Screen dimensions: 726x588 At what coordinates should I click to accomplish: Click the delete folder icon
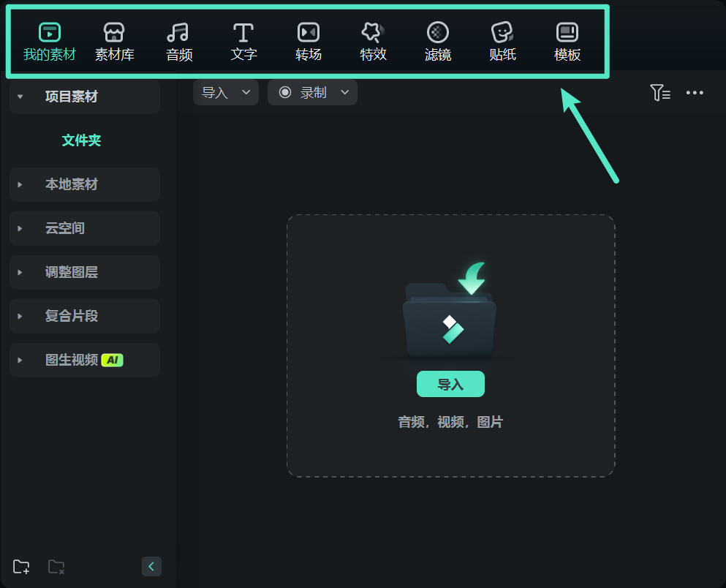click(56, 567)
